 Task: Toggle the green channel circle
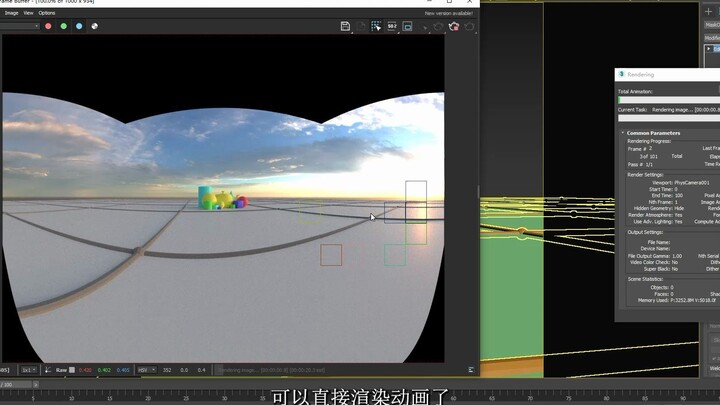click(64, 26)
